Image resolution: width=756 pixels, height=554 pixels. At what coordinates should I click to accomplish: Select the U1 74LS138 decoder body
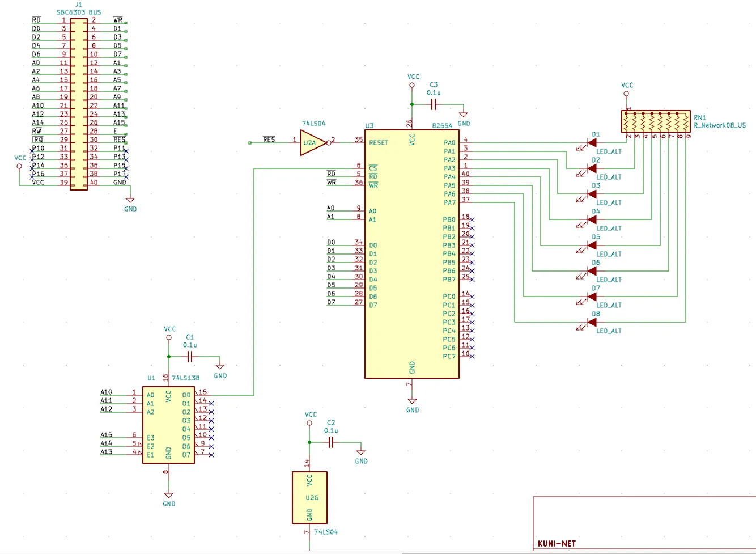(x=168, y=425)
